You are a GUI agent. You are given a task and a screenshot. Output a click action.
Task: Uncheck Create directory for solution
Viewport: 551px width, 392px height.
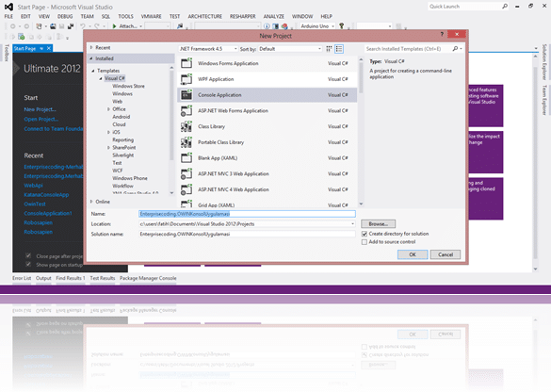(365, 234)
